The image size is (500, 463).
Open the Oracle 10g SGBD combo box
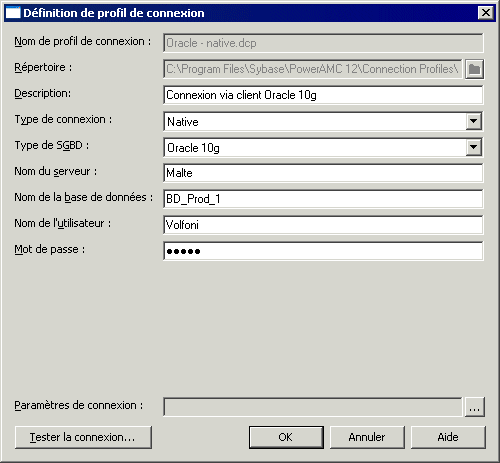coord(323,147)
